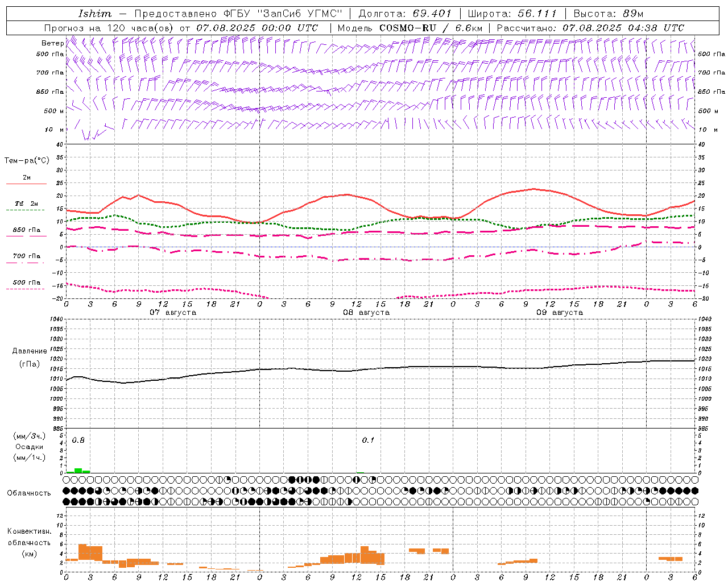Click the "(км)" unit under convective cloudiness
The height and width of the screenshot is (582, 728).
tap(30, 554)
